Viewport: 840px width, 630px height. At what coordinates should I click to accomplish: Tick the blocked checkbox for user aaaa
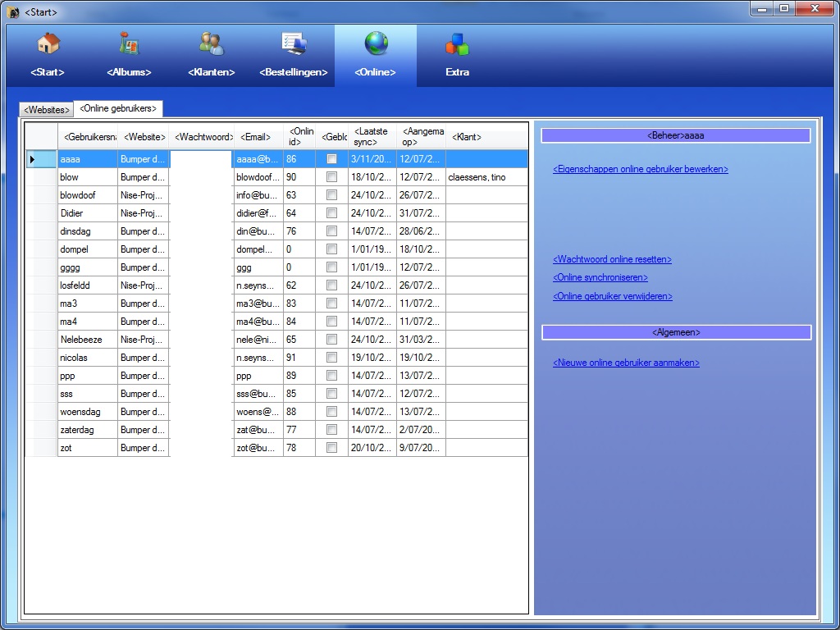[x=331, y=159]
